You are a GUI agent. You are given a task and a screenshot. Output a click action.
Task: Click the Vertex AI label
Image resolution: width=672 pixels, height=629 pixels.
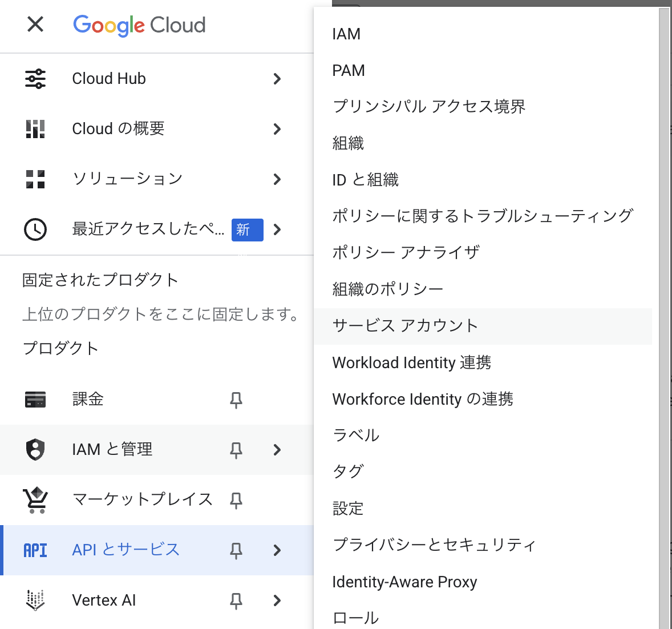104,600
